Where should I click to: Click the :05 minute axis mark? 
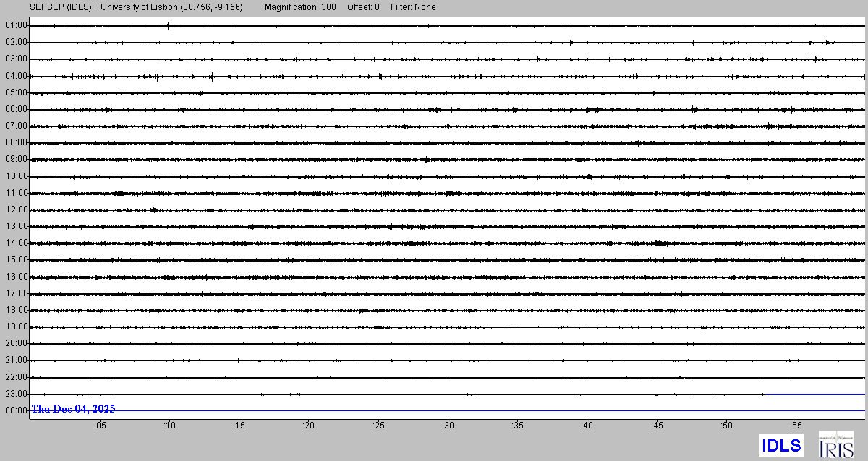[x=100, y=426]
